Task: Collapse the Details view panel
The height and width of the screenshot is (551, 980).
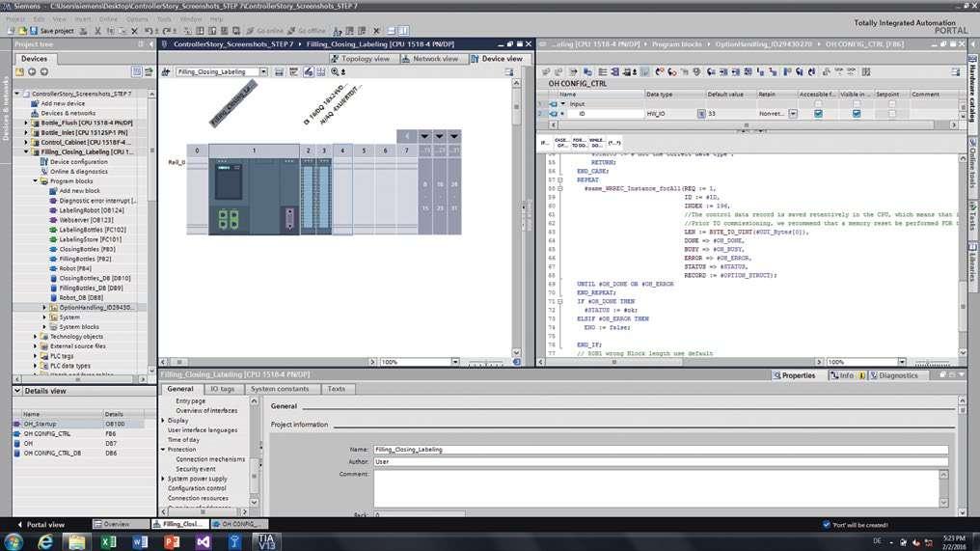Action: point(17,391)
